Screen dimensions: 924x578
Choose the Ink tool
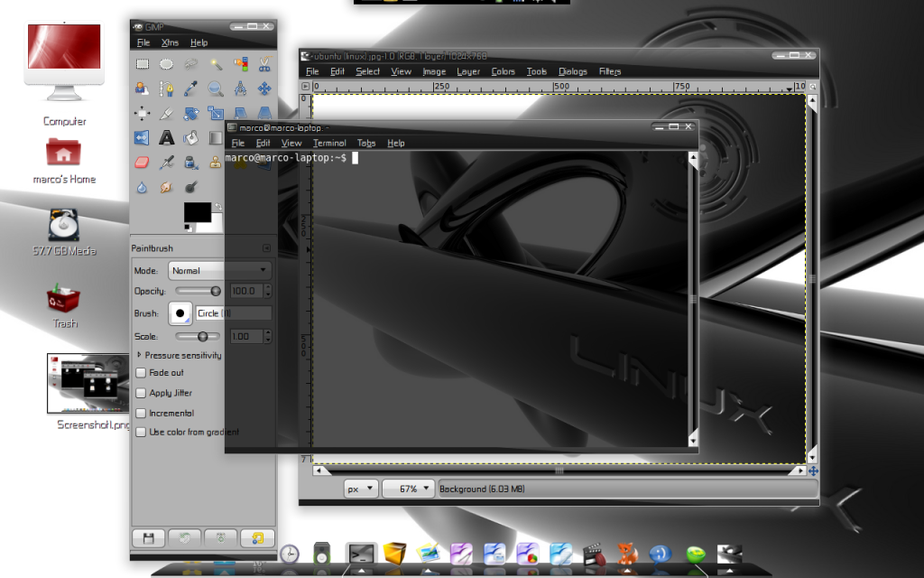191,163
